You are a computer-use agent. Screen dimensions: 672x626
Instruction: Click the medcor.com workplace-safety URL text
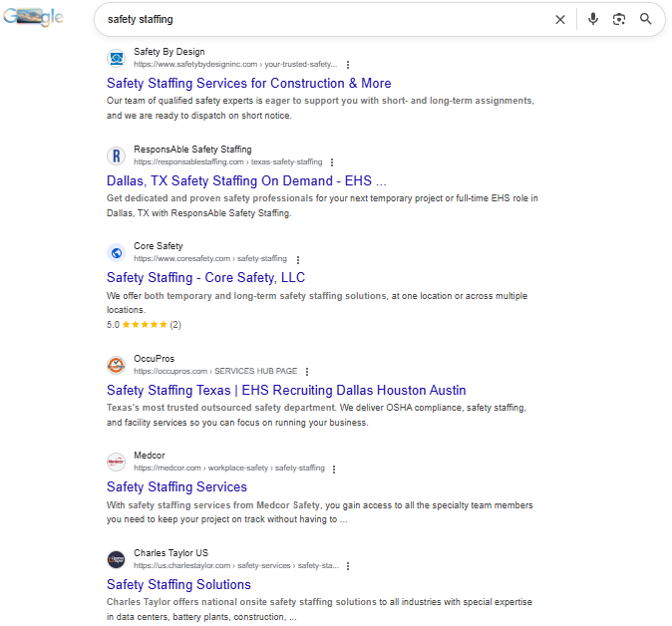pos(229,468)
